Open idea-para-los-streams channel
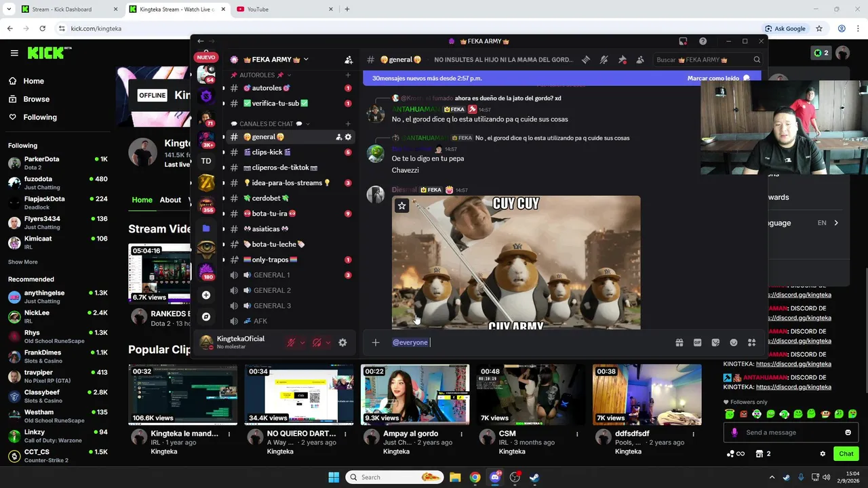868x488 pixels. pos(290,183)
